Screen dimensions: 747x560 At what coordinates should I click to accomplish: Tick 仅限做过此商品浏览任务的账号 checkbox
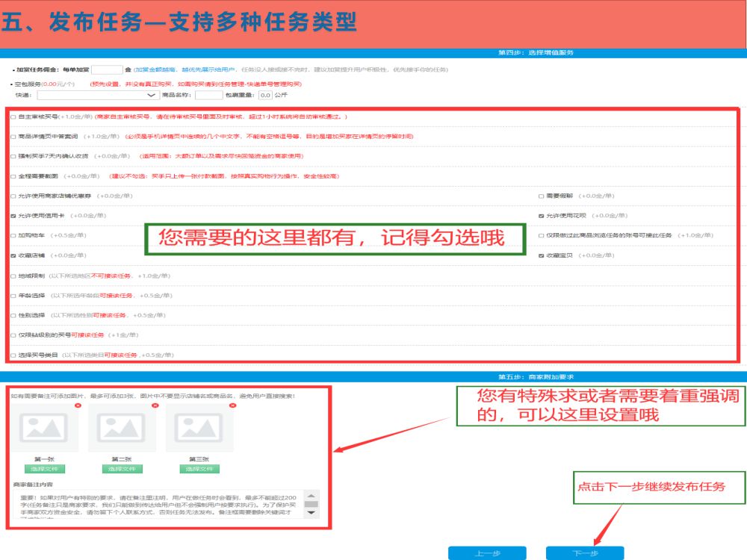click(541, 236)
